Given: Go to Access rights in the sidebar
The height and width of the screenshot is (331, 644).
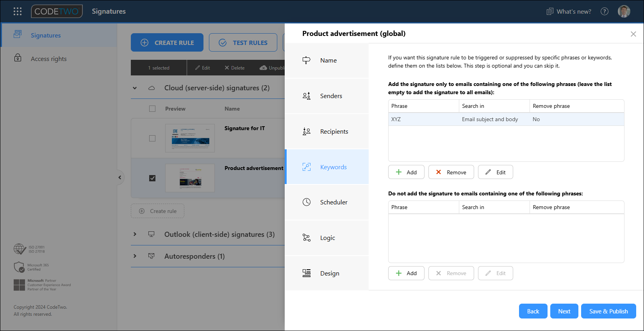Looking at the screenshot, I should tap(59, 59).
